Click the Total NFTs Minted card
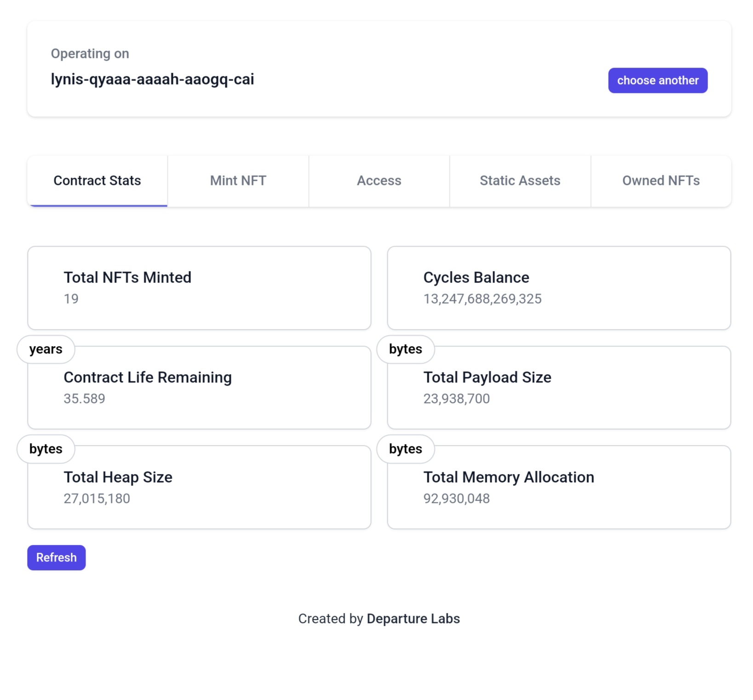This screenshot has width=753, height=700. tap(199, 288)
